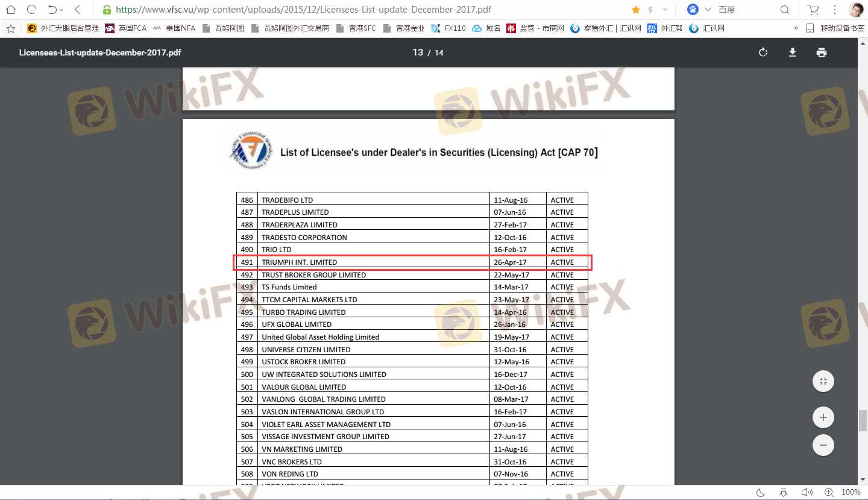Zoom out with the minus button
This screenshot has width=868, height=500.
point(823,446)
